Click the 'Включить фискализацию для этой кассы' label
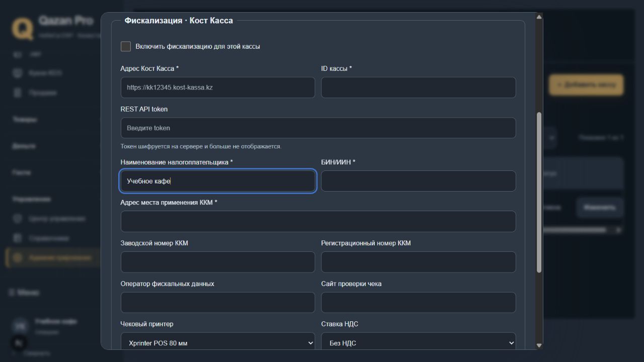This screenshot has height=362, width=644. coord(198,46)
